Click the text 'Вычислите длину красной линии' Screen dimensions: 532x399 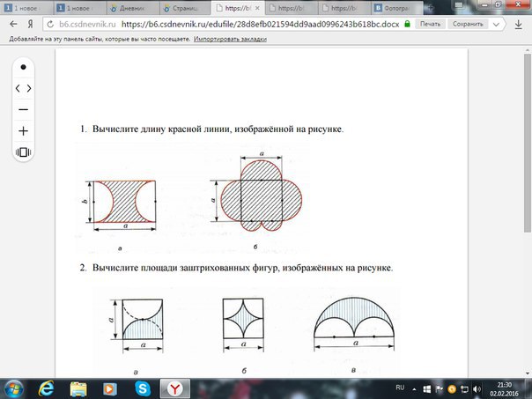tap(161, 129)
